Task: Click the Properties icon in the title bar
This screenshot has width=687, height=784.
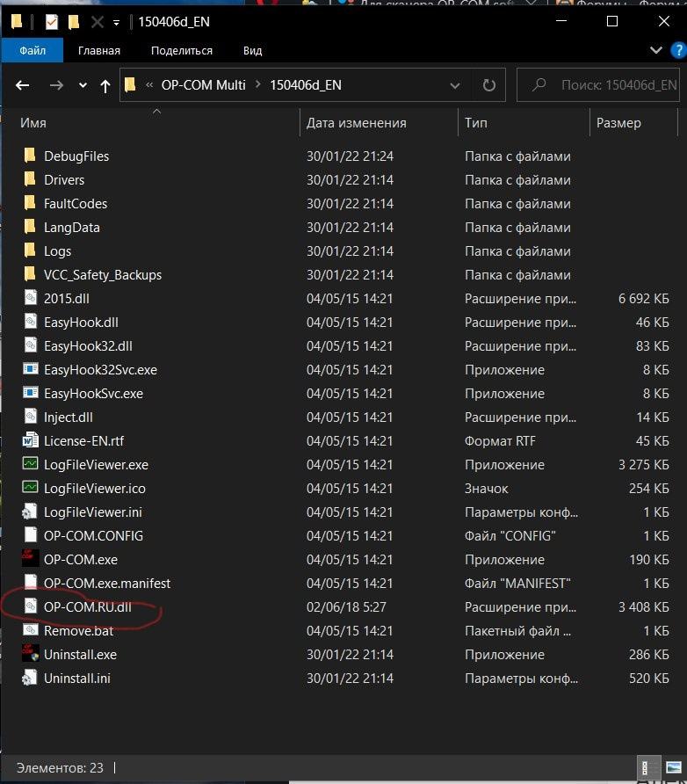Action: (52, 21)
